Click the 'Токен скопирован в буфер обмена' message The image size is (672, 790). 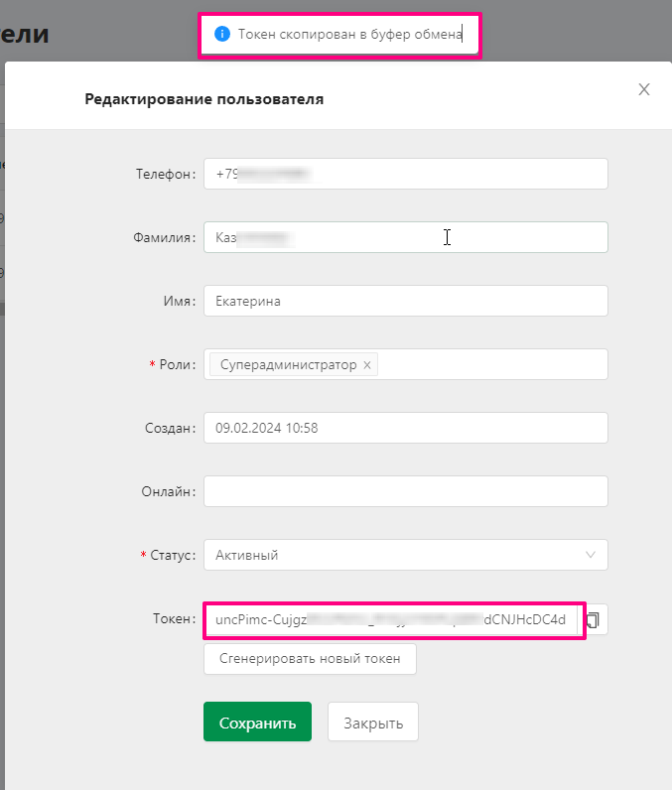click(349, 34)
